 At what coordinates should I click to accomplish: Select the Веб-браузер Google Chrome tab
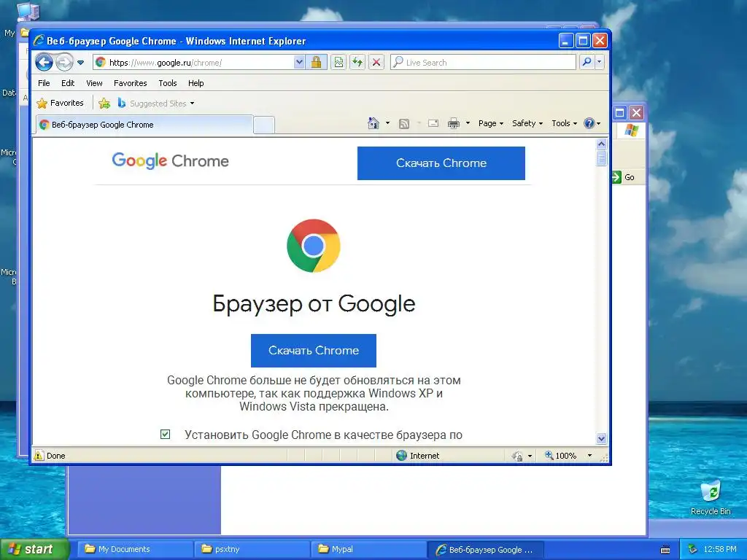pos(144,125)
